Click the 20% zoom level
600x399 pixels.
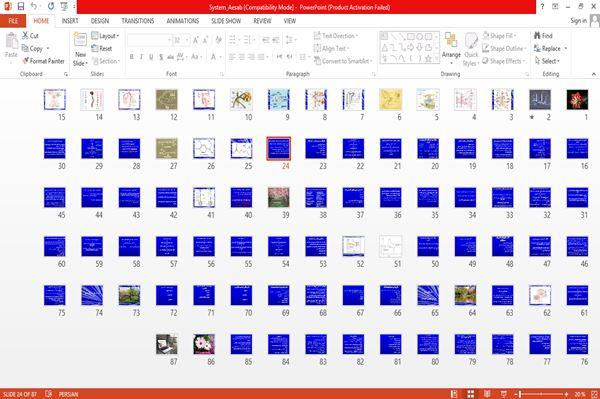(579, 394)
